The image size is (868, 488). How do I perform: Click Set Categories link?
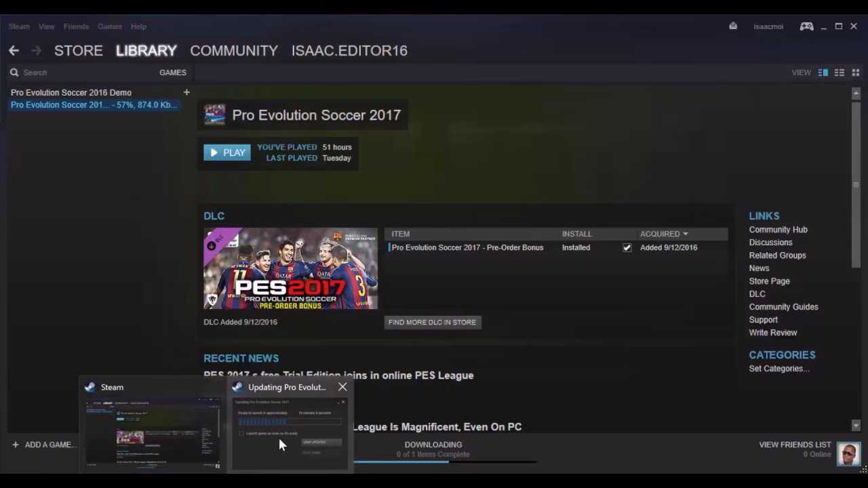(779, 369)
